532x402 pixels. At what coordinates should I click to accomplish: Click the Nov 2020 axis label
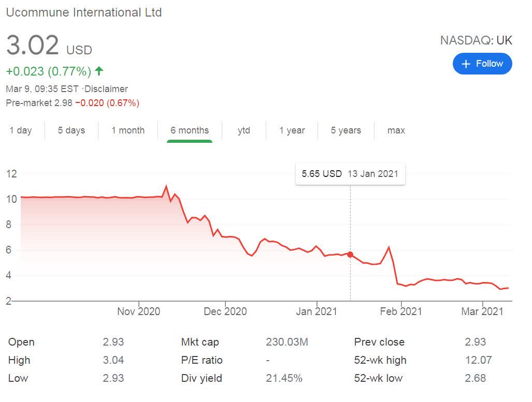point(138,311)
